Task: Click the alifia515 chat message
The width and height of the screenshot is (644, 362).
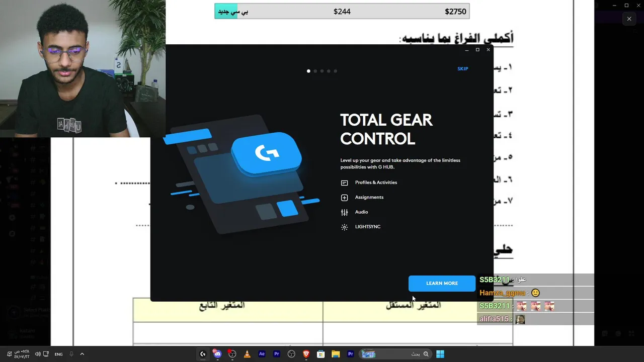Action: (535, 319)
